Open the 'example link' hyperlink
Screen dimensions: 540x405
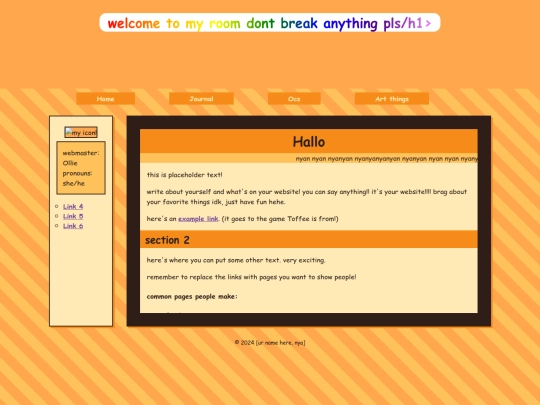[198, 219]
